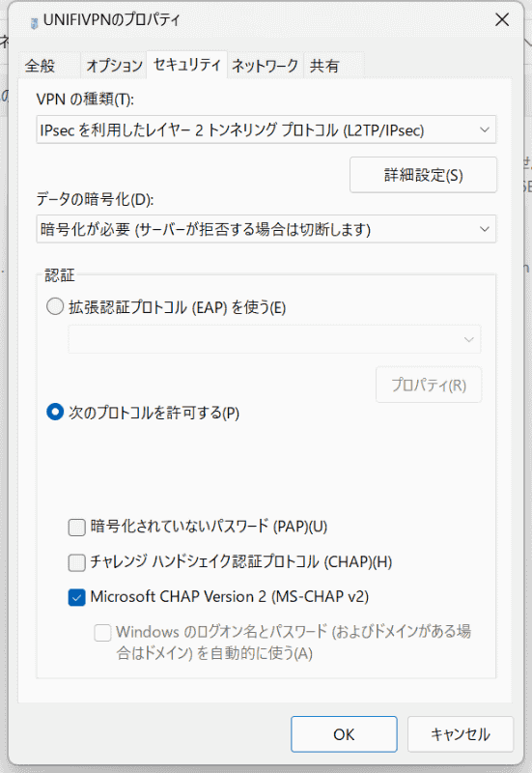Enable 暗号化されていないパスワード (PAP) checkbox
Screen dimensions: 532x773
77,527
